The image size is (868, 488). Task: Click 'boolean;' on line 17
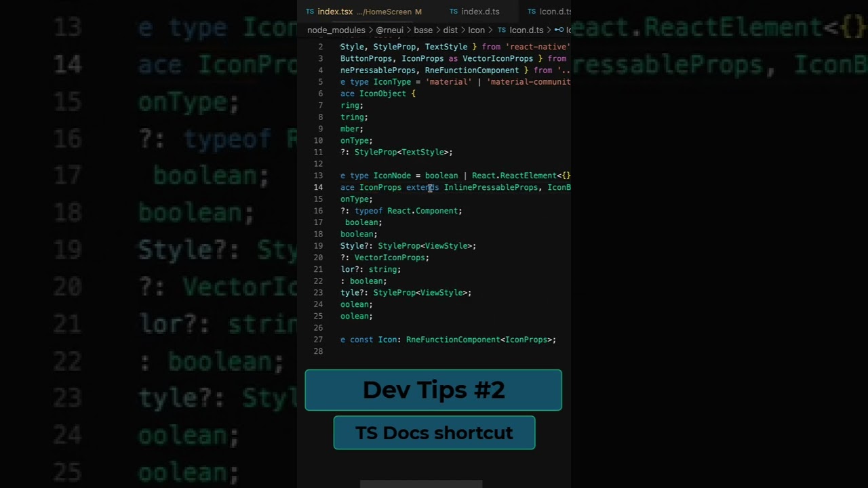coord(363,222)
